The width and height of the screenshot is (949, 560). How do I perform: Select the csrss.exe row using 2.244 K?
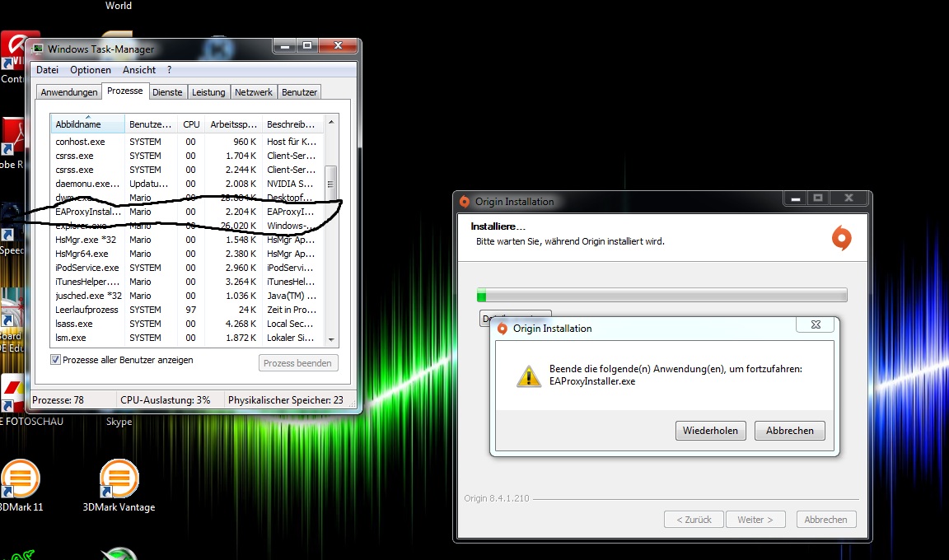[x=188, y=170]
